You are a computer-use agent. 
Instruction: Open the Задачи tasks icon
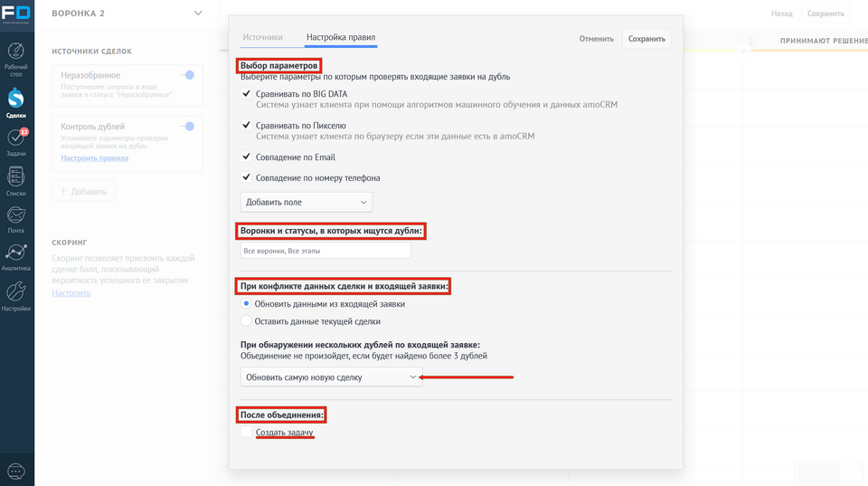coord(16,138)
